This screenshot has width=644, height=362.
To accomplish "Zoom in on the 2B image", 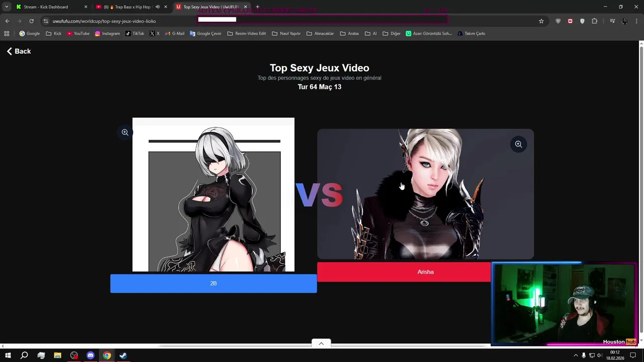I will click(125, 132).
